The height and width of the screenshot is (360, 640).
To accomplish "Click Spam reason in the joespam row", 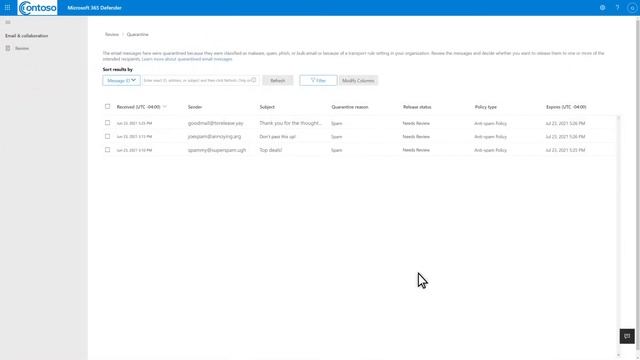I will tap(336, 136).
